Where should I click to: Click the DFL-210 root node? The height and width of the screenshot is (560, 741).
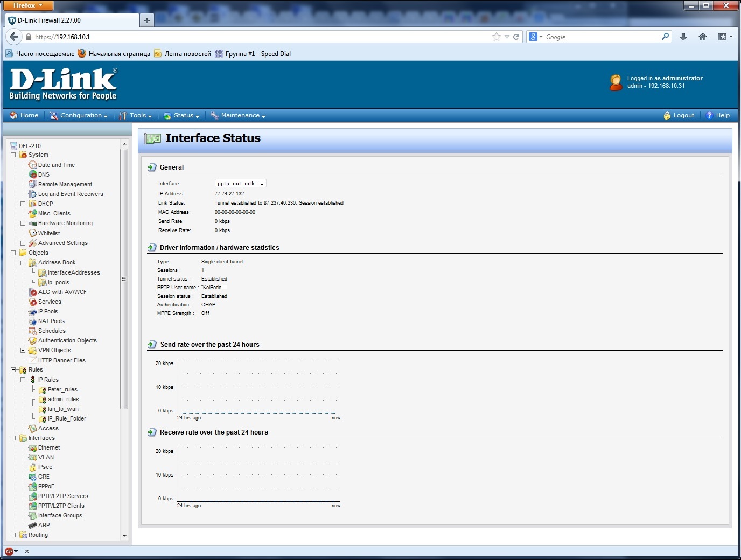point(30,146)
